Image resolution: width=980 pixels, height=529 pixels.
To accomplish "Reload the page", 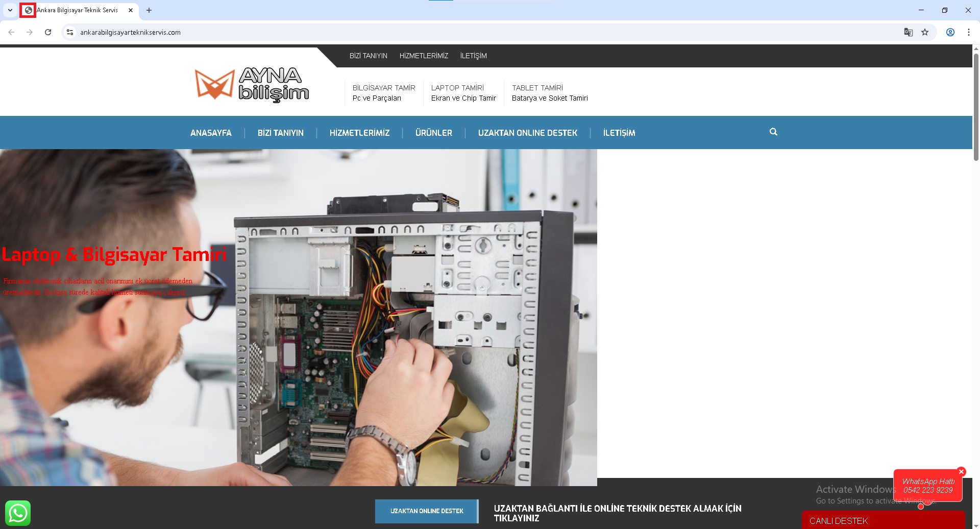I will 48,32.
